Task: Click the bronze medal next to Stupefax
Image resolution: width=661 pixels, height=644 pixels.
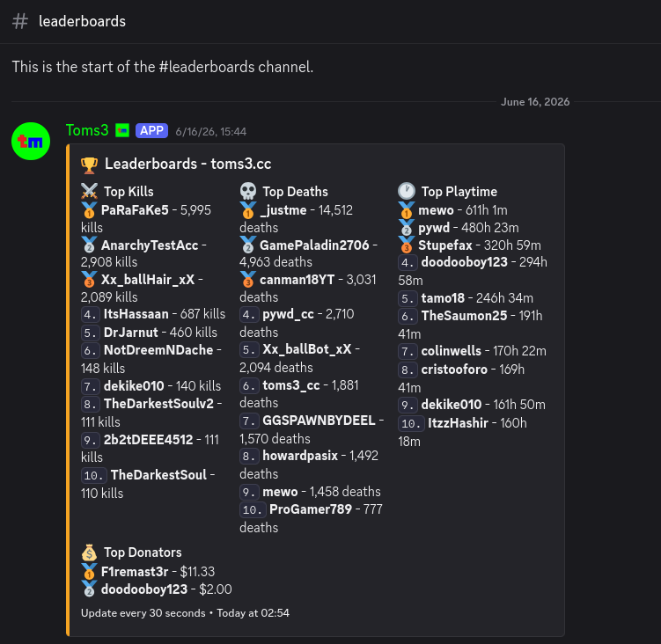Action: pyautogui.click(x=407, y=245)
